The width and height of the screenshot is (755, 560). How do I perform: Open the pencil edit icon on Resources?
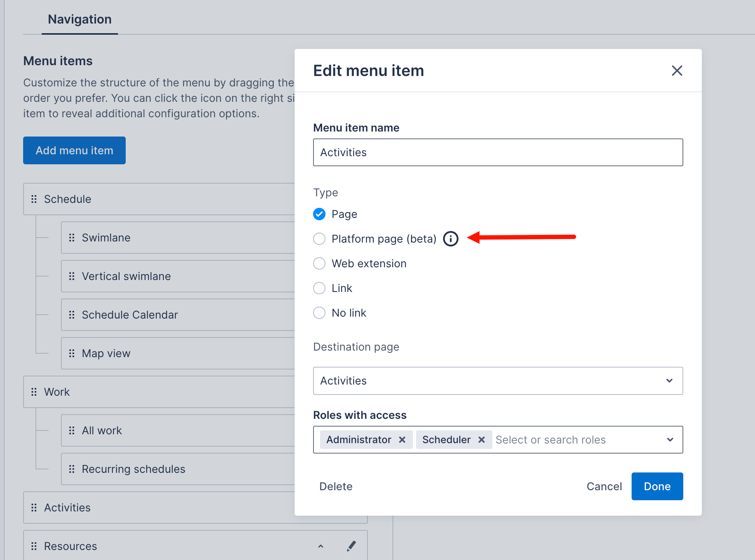(351, 546)
